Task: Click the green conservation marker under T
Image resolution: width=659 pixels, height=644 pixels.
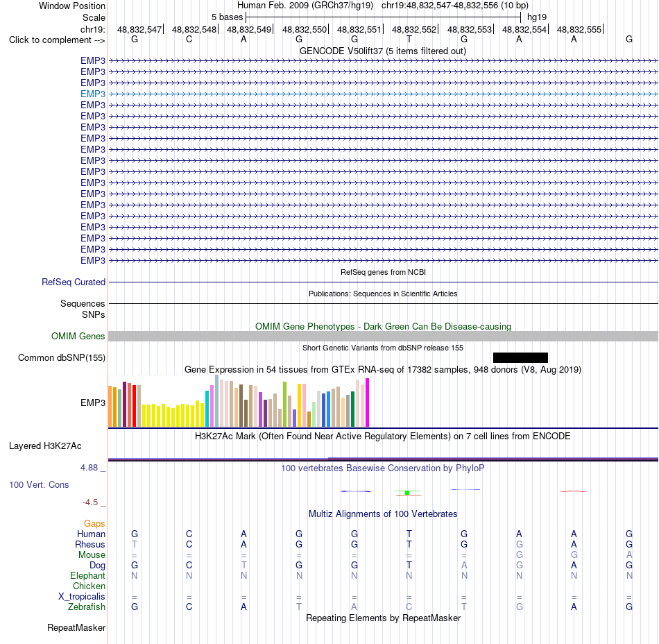Action: [x=407, y=493]
